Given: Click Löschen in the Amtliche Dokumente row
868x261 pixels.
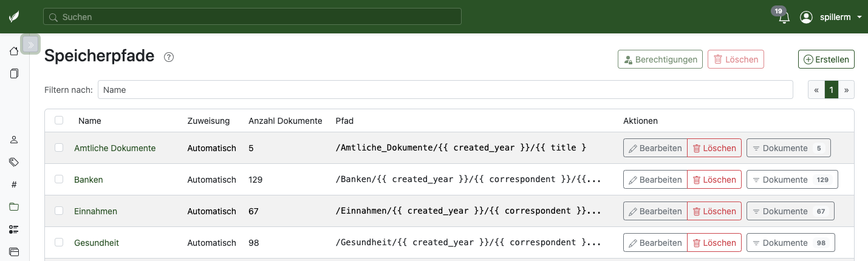Looking at the screenshot, I should [714, 148].
